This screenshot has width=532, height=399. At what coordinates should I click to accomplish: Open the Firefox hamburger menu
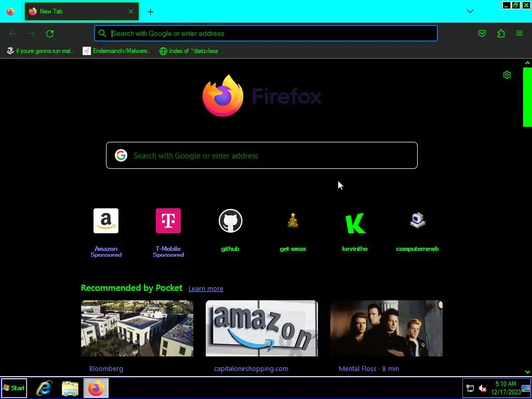(520, 33)
